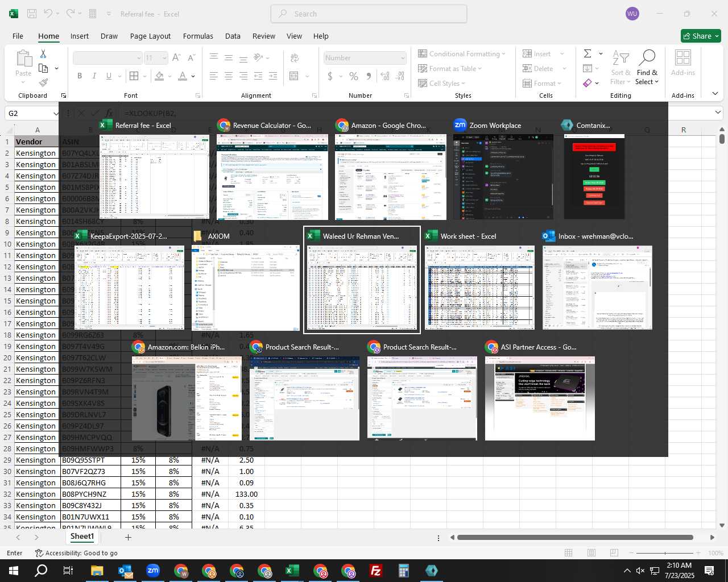Toggle Underline formatting

pos(108,76)
